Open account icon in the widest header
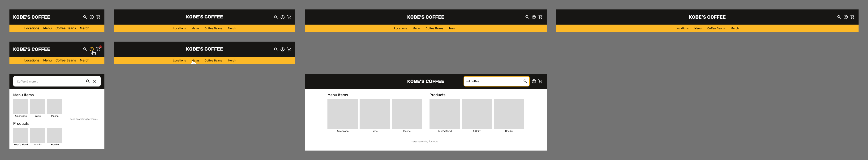This screenshot has height=160, width=868. point(846,17)
